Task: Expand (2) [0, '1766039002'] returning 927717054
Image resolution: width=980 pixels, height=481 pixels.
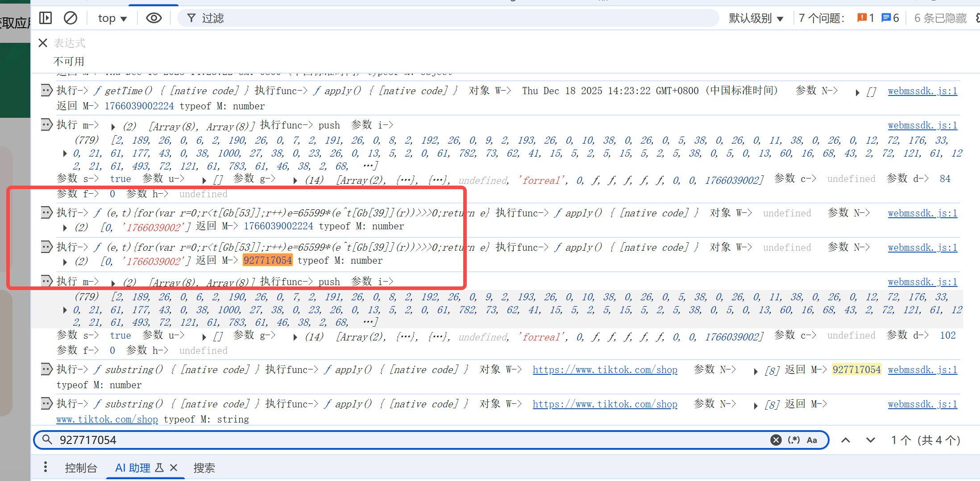Action: click(x=65, y=262)
